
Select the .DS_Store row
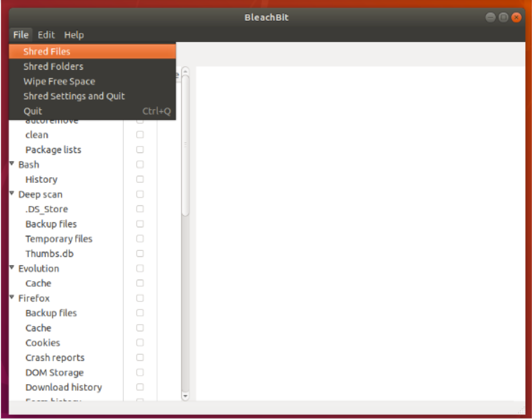tap(46, 209)
